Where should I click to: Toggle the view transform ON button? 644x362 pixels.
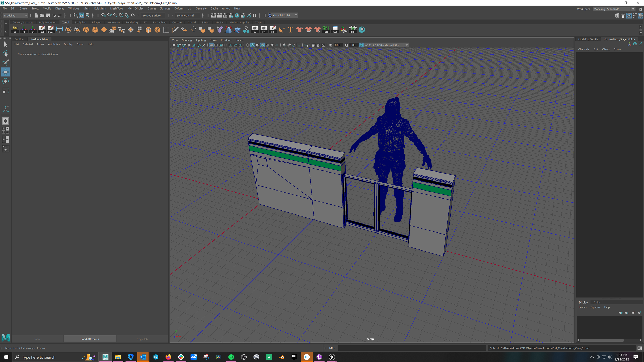(361, 45)
